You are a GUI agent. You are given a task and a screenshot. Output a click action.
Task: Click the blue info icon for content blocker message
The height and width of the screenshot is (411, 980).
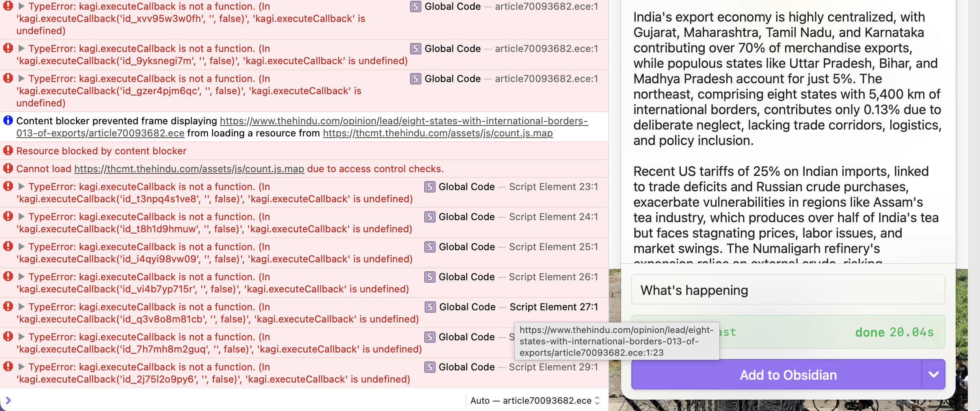click(x=8, y=121)
